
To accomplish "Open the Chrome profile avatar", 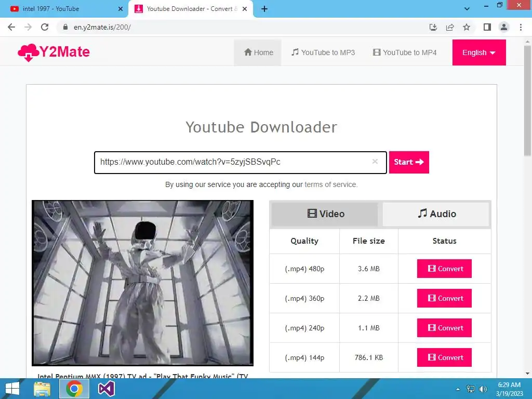I will click(504, 27).
